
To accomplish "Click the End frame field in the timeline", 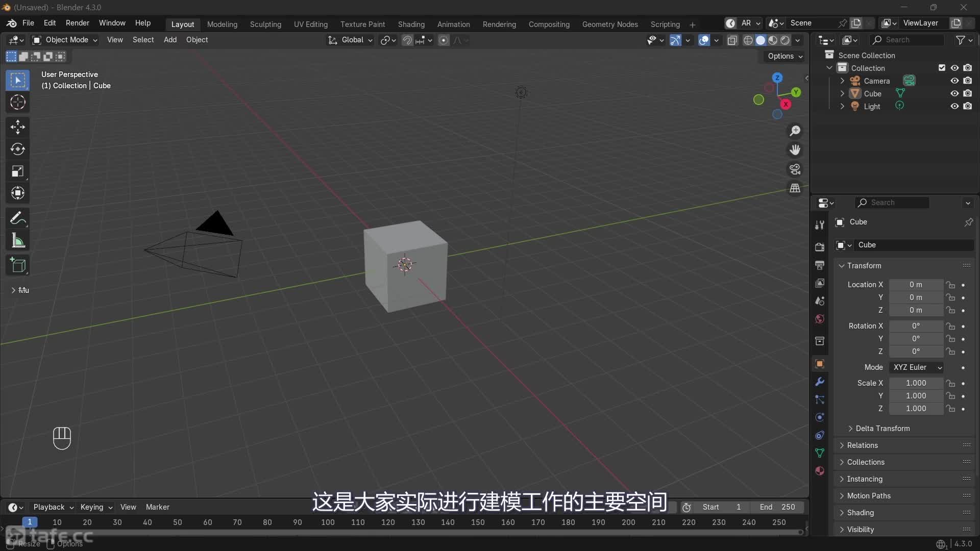I will [x=777, y=507].
